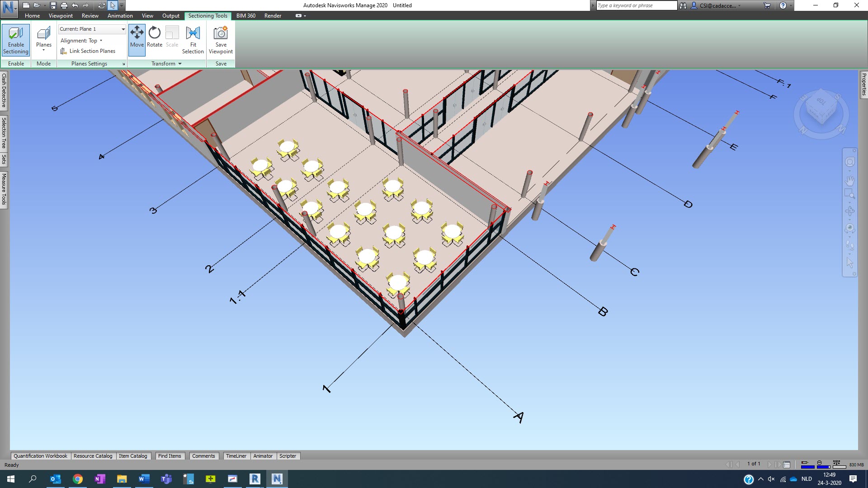Click the New file icon
The width and height of the screenshot is (868, 488).
coord(26,5)
